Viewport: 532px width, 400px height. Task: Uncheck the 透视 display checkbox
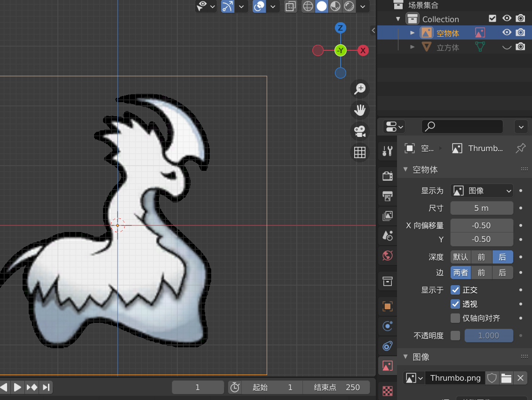pos(455,304)
